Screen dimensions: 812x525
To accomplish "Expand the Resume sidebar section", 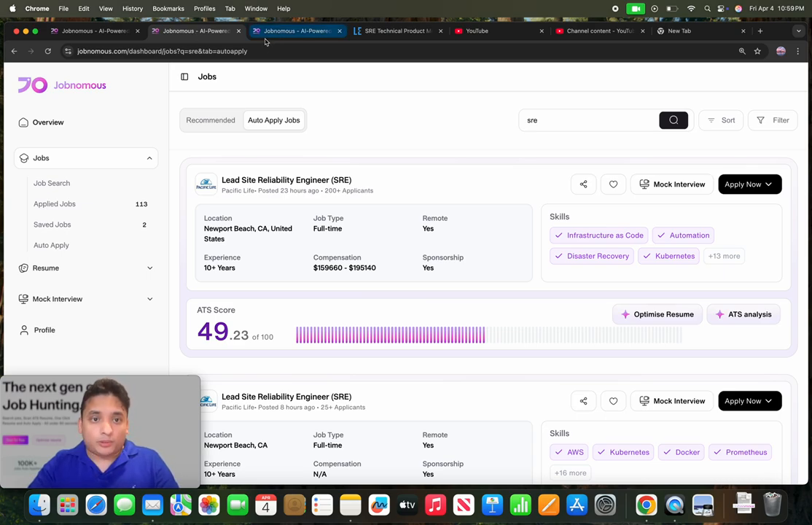I will coord(149,268).
